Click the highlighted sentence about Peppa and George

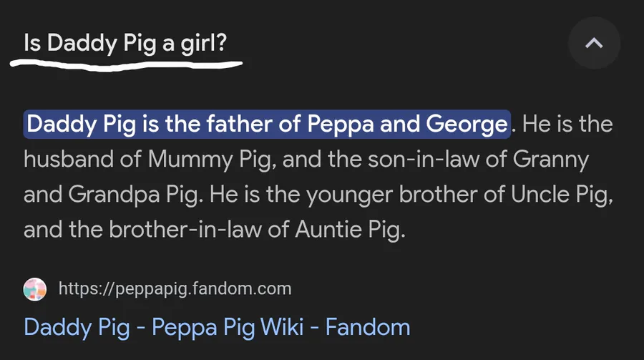tap(267, 125)
